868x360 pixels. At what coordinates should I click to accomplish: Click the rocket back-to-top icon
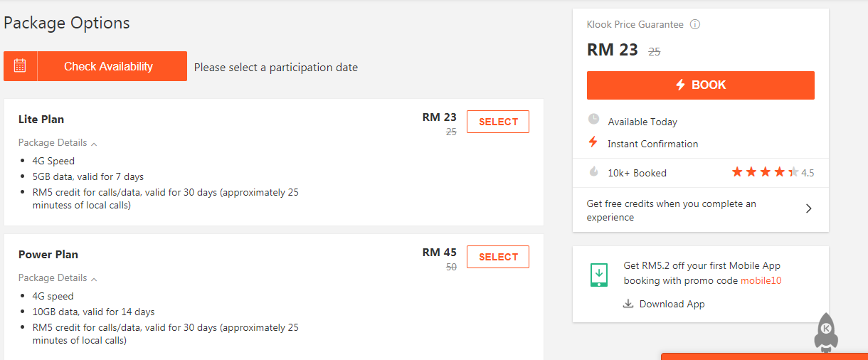[826, 332]
